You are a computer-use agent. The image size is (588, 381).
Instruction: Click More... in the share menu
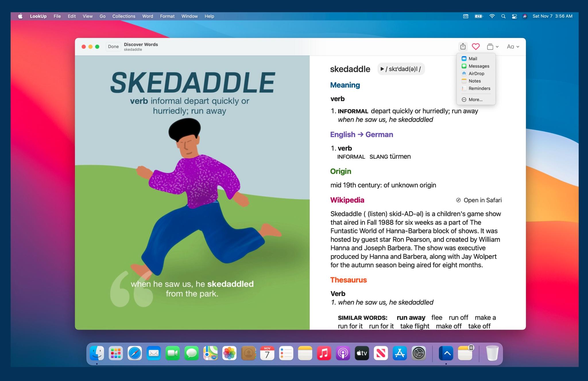tap(476, 100)
